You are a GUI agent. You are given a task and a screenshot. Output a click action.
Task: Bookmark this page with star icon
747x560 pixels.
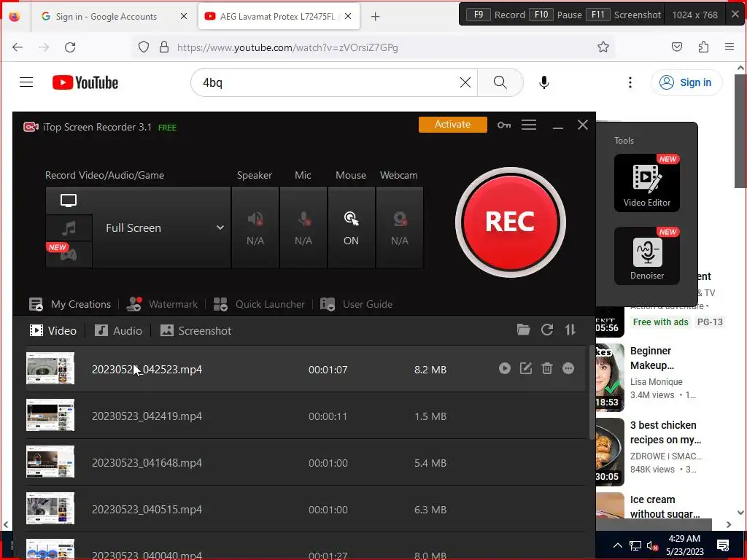(603, 47)
